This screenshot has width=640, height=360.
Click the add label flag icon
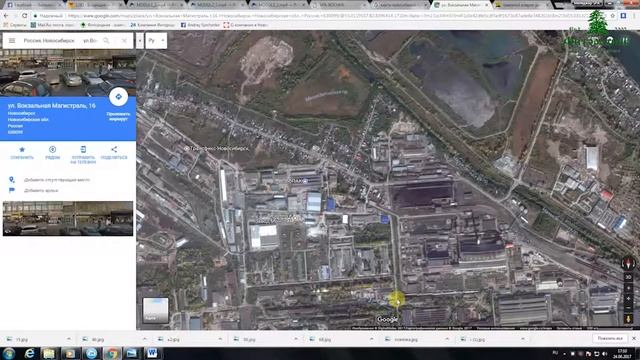[12, 190]
